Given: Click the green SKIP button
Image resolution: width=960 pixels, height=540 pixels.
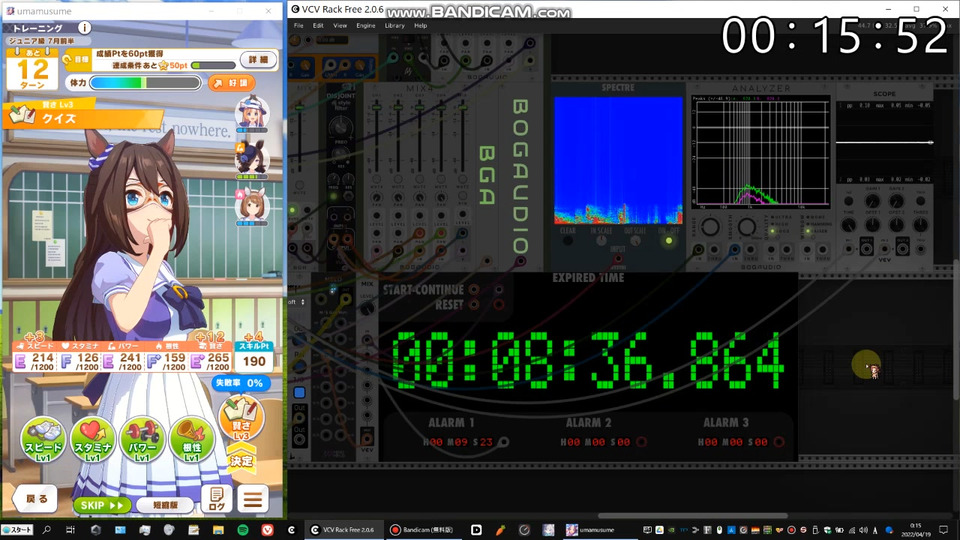Looking at the screenshot, I should pos(102,505).
